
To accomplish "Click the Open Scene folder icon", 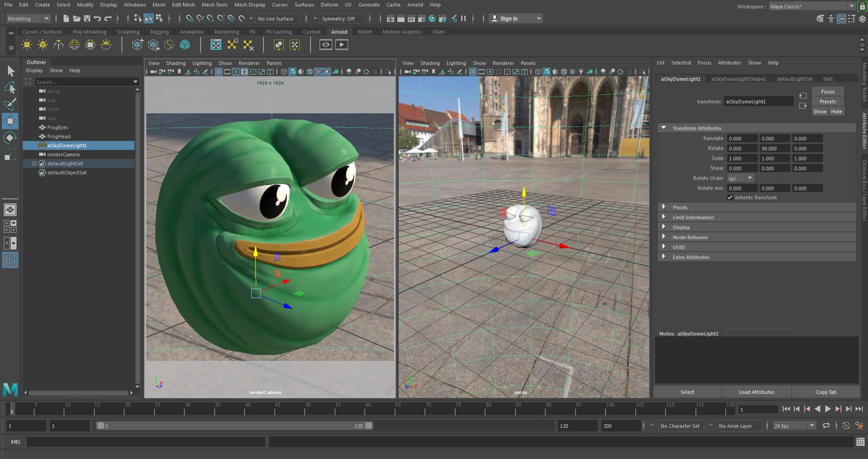I will pyautogui.click(x=77, y=19).
